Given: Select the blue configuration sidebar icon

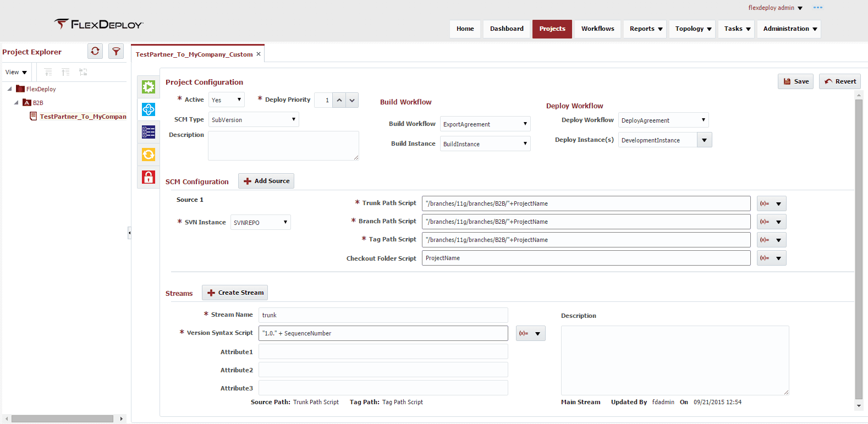Looking at the screenshot, I should pyautogui.click(x=149, y=109).
